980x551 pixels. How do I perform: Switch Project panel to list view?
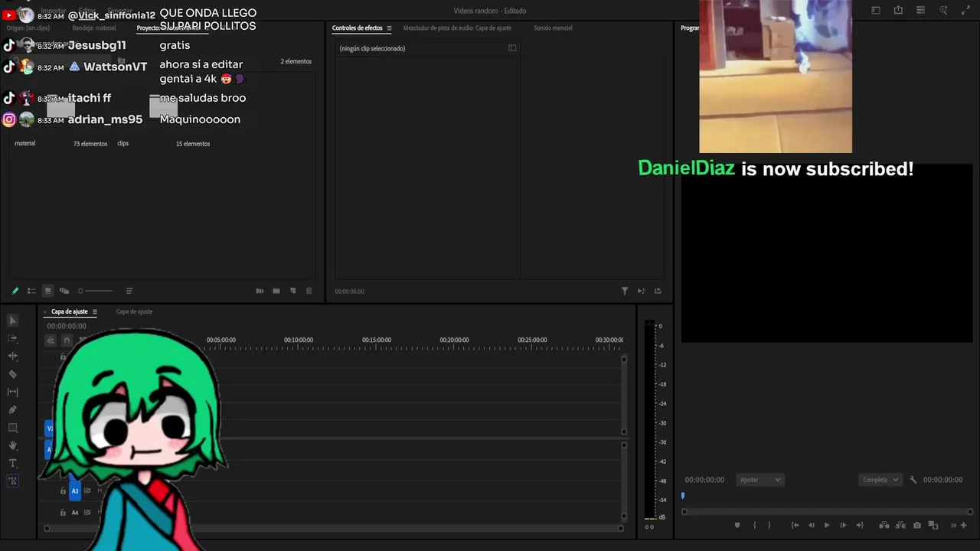point(31,291)
